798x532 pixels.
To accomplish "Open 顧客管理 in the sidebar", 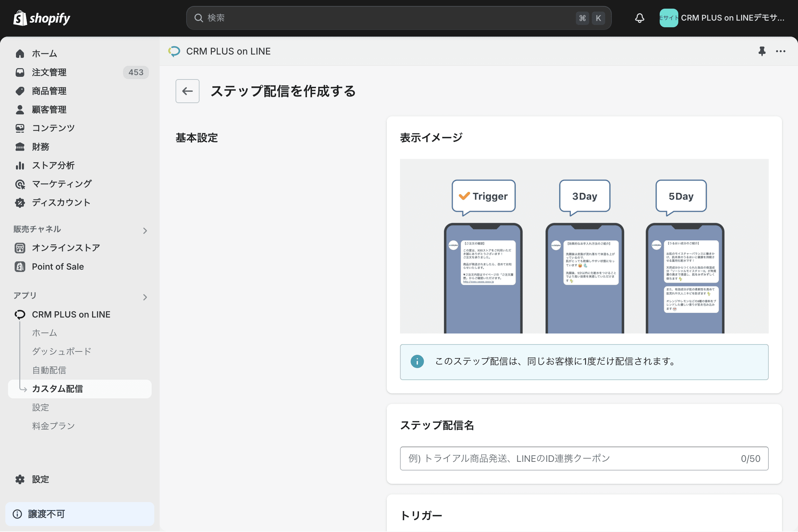I will click(x=50, y=109).
